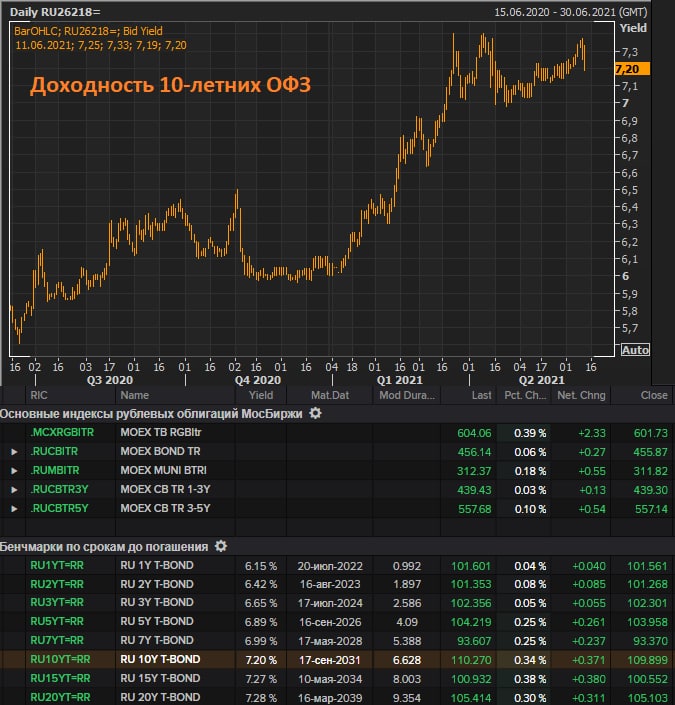Viewport: 675px width, 705px height.
Task: Open settings gear for MOEX bond indices section
Action: pyautogui.click(x=316, y=413)
